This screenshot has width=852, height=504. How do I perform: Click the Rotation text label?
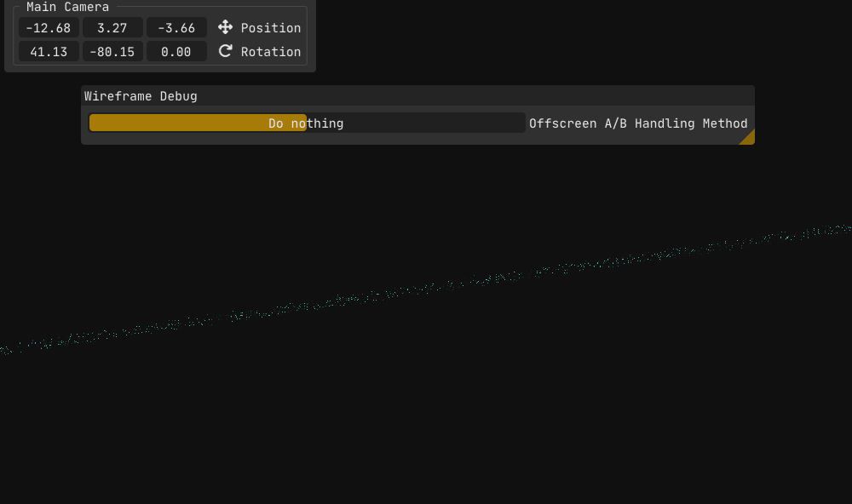(270, 52)
